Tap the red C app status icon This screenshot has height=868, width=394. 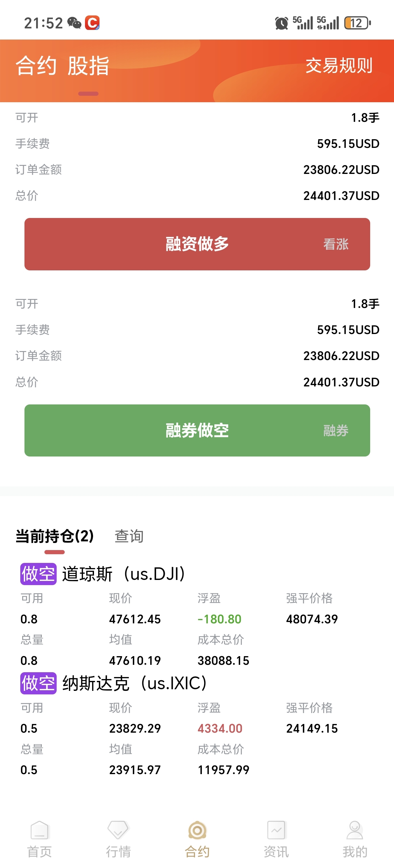pyautogui.click(x=92, y=23)
